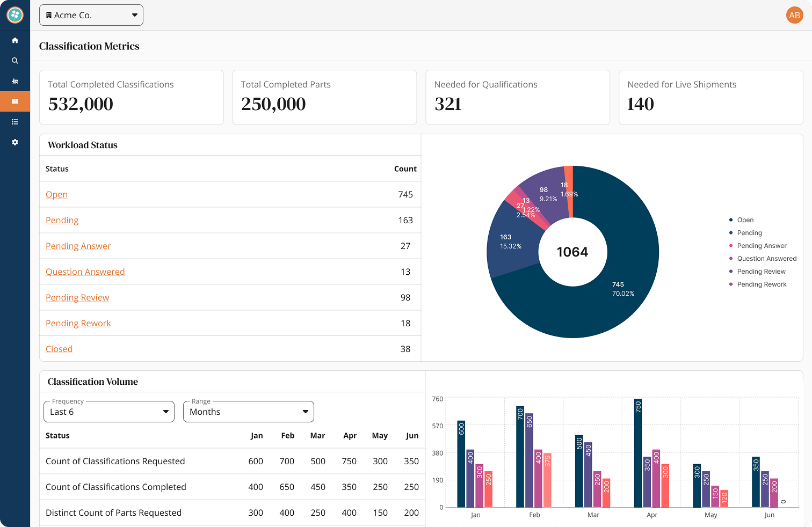
Task: Click the 600 bar for Jan in bar chart
Action: click(461, 464)
